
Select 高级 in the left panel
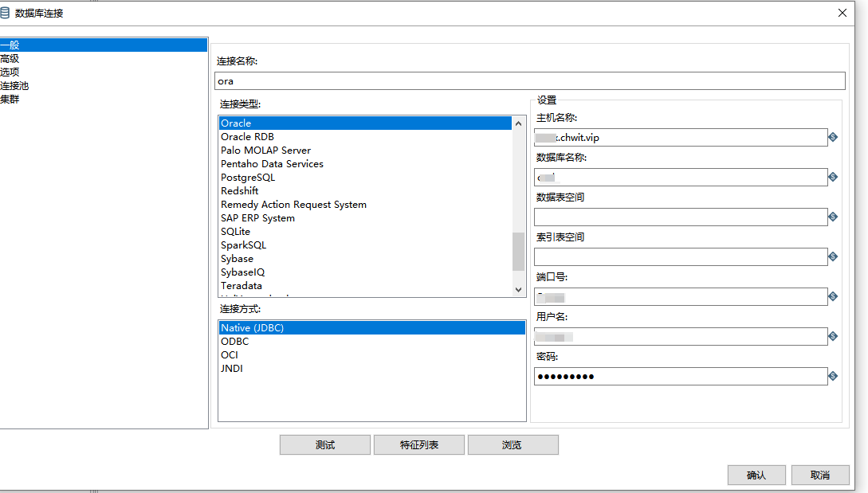(x=10, y=59)
